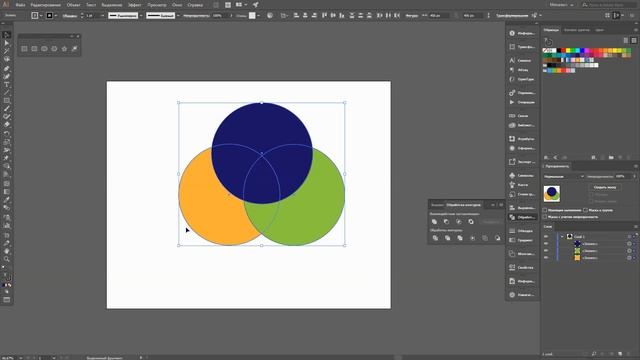Click the Transparency panel artwork thumbnail

(552, 193)
